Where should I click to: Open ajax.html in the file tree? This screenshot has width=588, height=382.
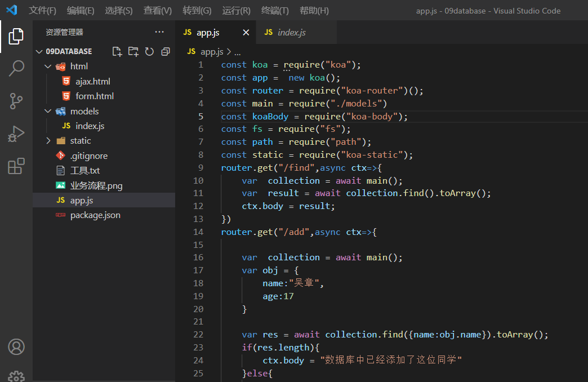click(x=104, y=82)
